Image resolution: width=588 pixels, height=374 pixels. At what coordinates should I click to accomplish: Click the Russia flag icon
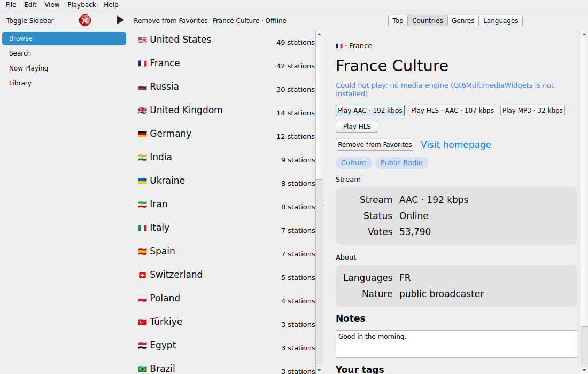pos(142,87)
